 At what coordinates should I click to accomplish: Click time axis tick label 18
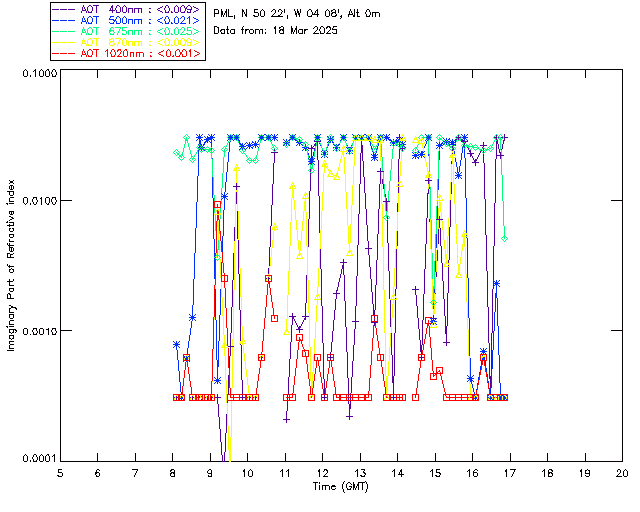click(547, 473)
